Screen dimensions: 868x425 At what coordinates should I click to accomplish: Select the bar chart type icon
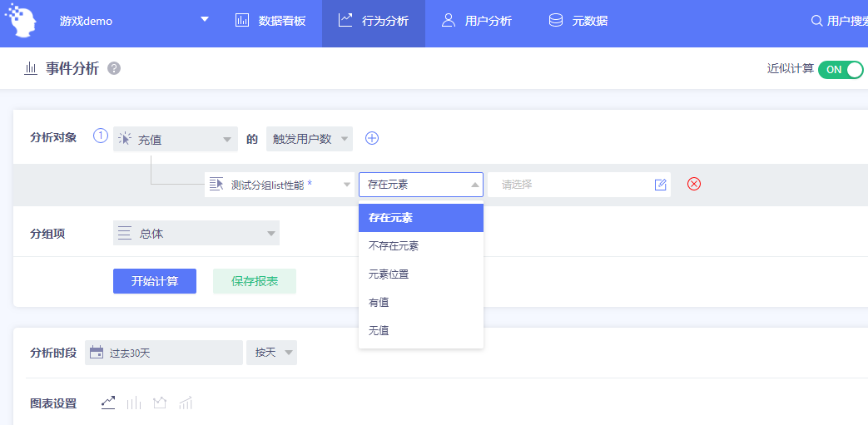pyautogui.click(x=134, y=403)
